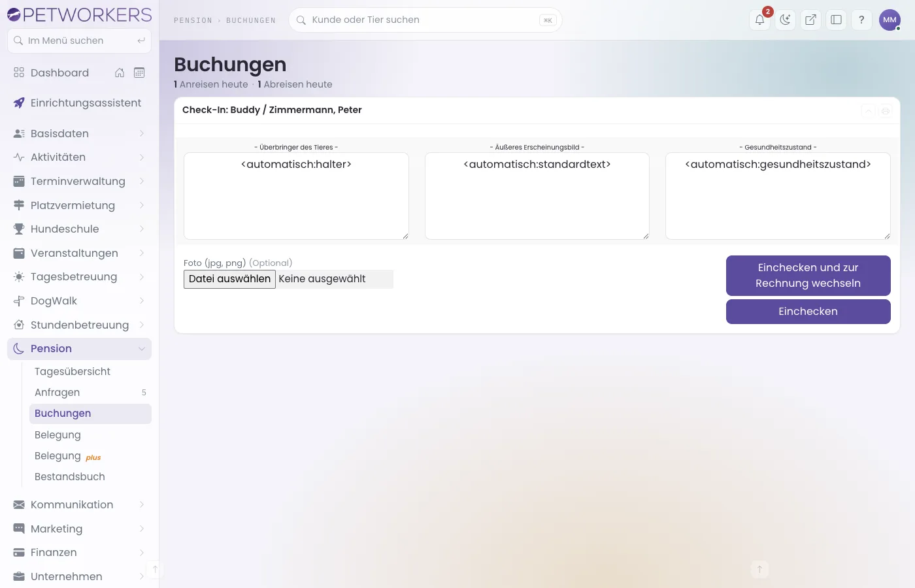This screenshot has height=588, width=915.
Task: Click the Überbringer des Tieres textarea
Action: 296,196
